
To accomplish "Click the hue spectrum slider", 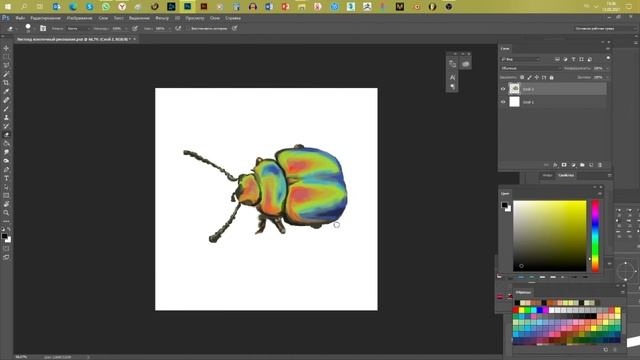I will [596, 236].
